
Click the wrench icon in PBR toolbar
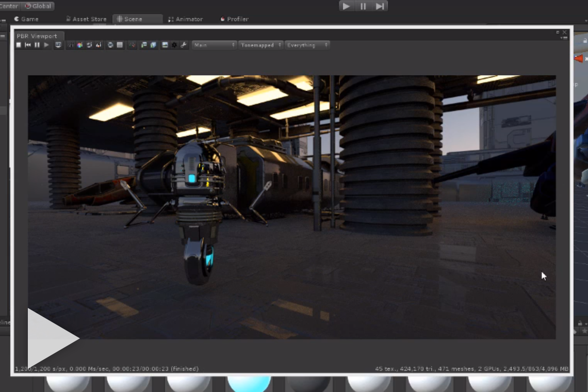tap(184, 45)
